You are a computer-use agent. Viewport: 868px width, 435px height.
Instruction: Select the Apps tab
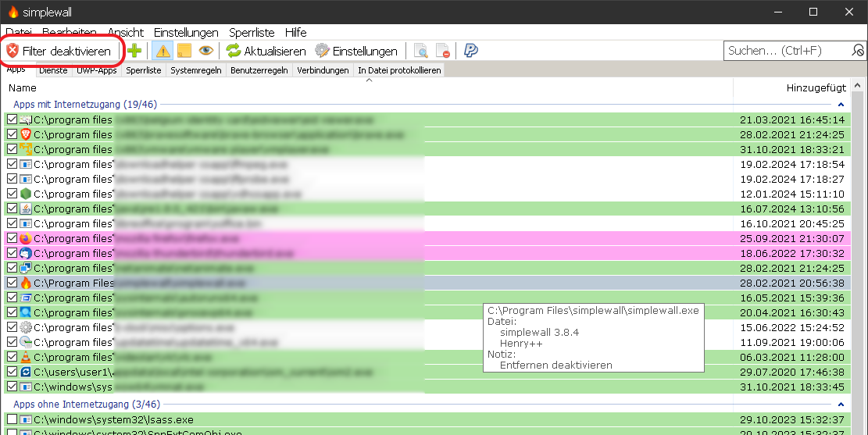tap(16, 70)
